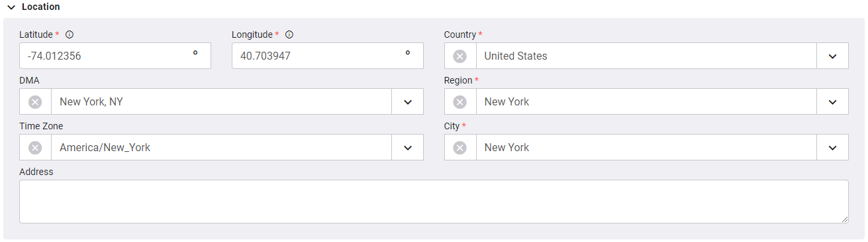Click the Latitude info icon
Image resolution: width=868 pixels, height=242 pixels.
point(70,34)
